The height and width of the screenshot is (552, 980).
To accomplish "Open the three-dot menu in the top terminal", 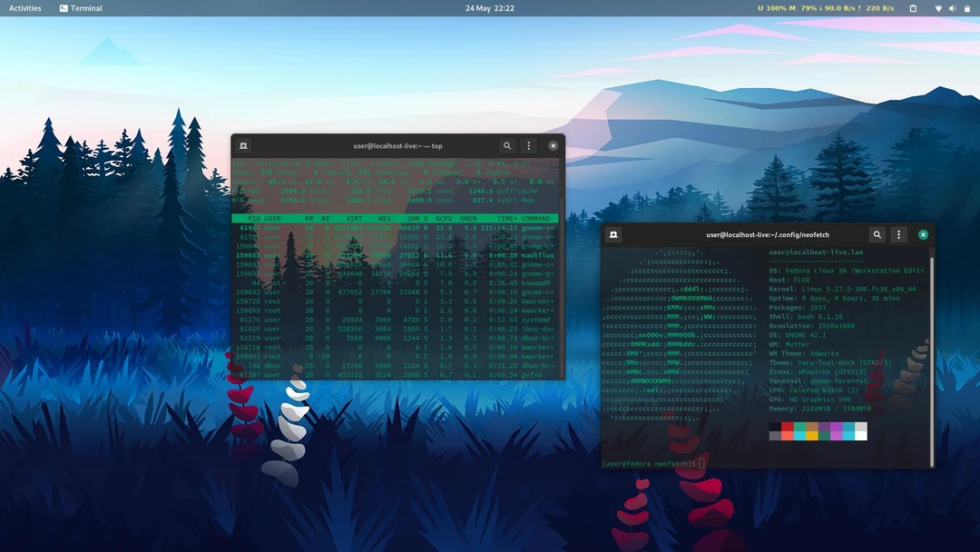I will click(528, 145).
